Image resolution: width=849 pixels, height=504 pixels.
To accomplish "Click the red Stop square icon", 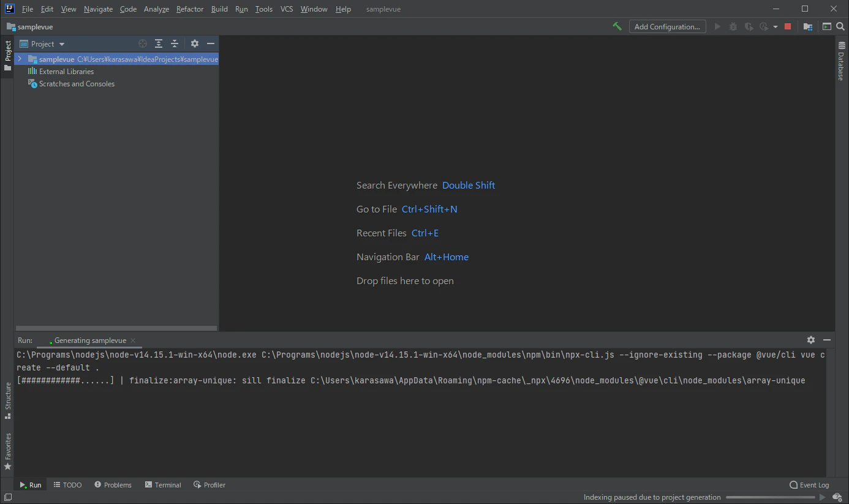I will (x=788, y=26).
